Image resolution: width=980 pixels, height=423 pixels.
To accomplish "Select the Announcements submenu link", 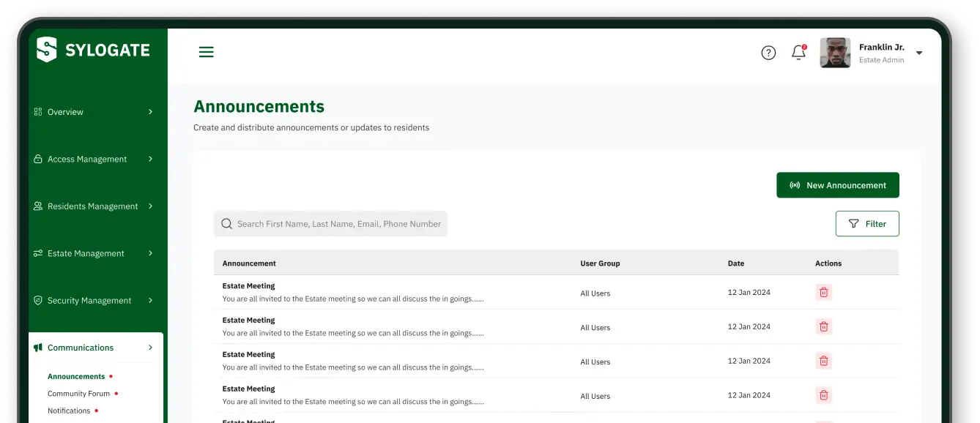I will point(76,376).
